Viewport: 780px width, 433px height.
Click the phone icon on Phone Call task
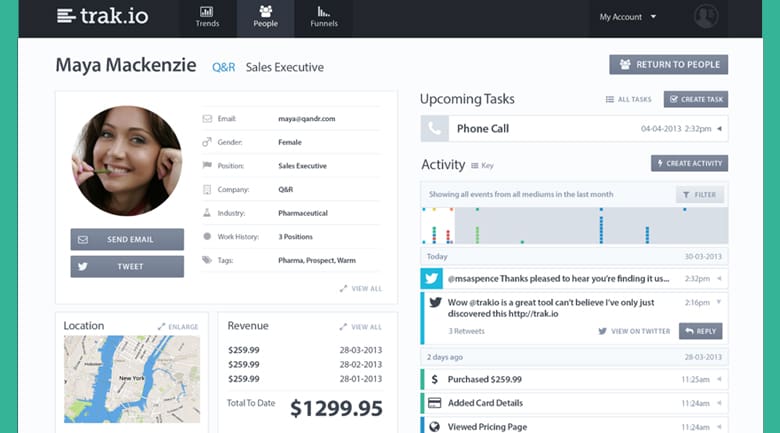click(x=434, y=129)
